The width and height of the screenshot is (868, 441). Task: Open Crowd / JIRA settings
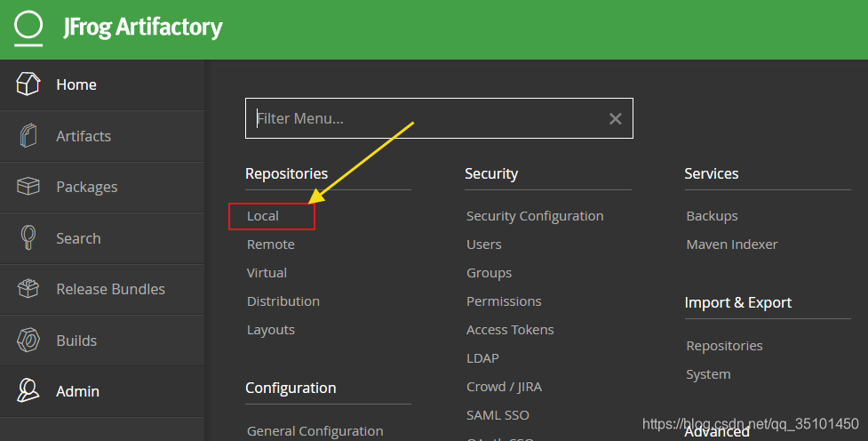pyautogui.click(x=505, y=387)
